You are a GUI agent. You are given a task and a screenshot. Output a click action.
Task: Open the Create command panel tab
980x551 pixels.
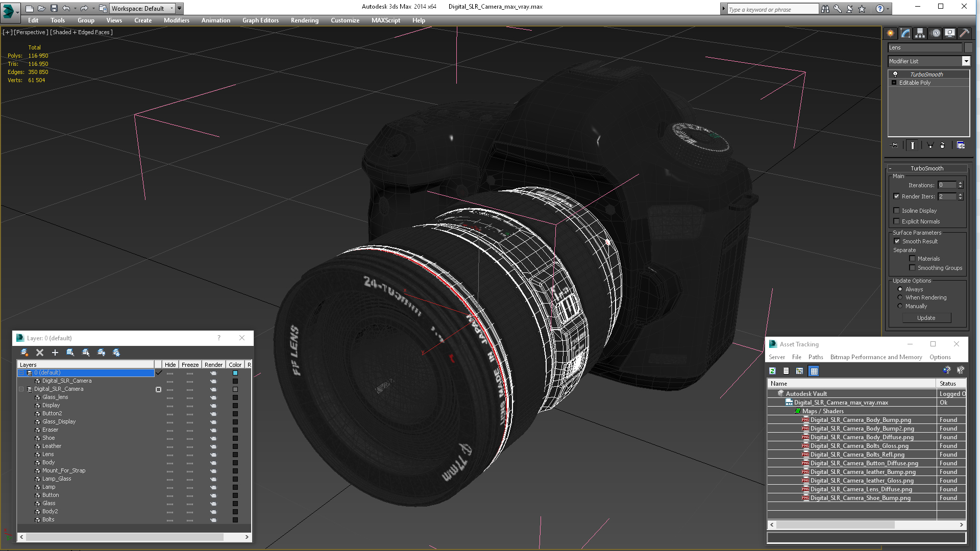pyautogui.click(x=891, y=33)
